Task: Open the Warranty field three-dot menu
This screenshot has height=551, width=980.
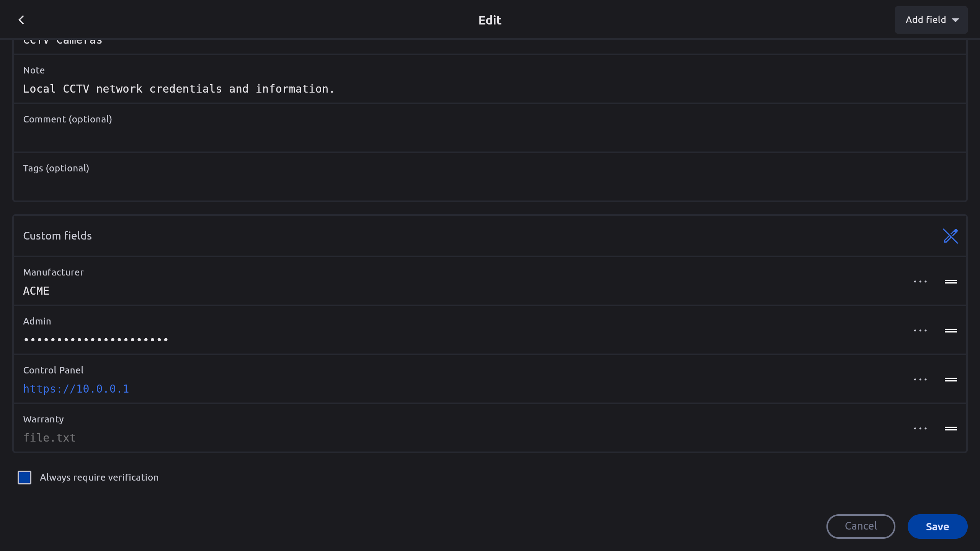Action: (920, 429)
